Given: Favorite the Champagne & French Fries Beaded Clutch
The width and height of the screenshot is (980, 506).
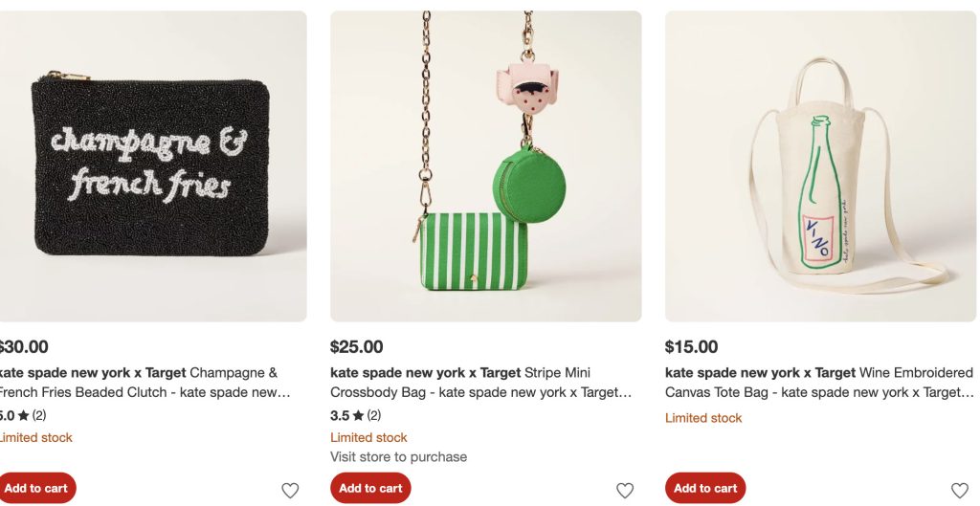Looking at the screenshot, I should coord(290,491).
